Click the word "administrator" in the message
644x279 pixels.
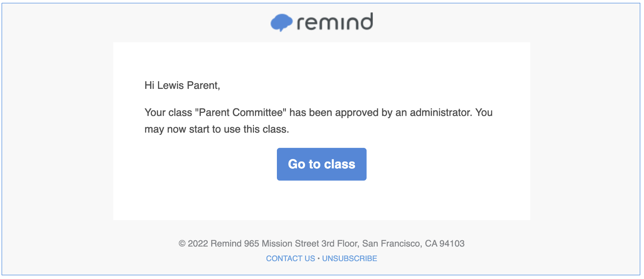[x=441, y=113]
